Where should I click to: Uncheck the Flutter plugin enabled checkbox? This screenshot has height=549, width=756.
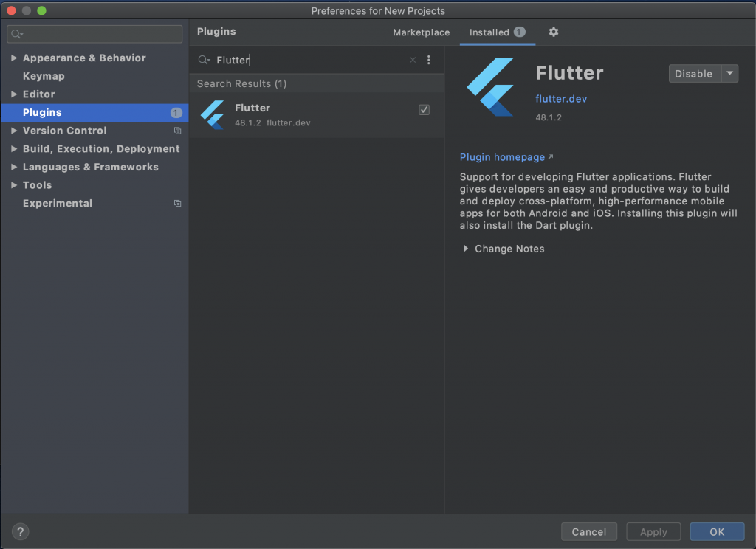pos(424,110)
